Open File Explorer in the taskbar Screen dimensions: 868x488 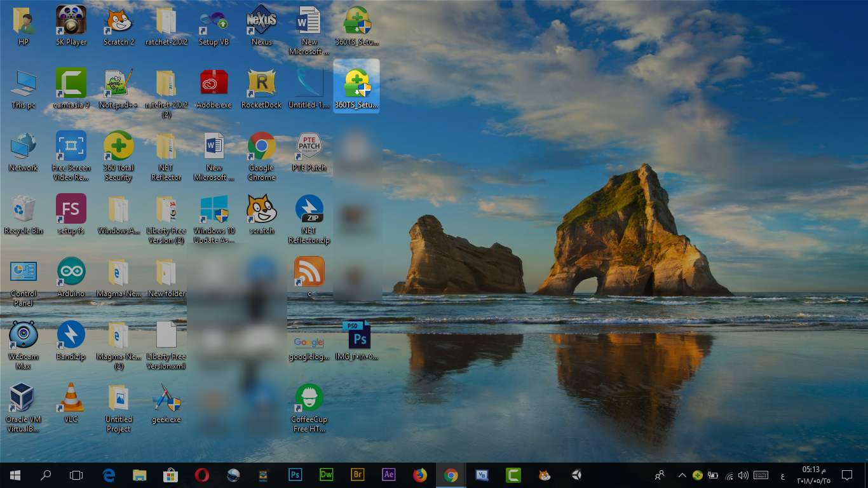pyautogui.click(x=140, y=475)
